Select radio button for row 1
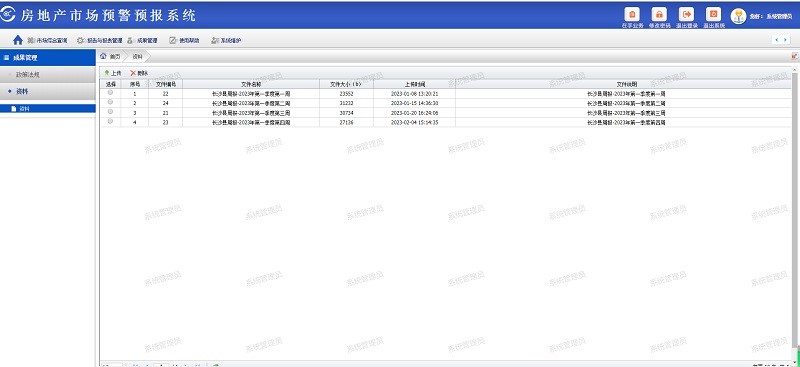Screen dimensions: 800x367 coord(110,93)
